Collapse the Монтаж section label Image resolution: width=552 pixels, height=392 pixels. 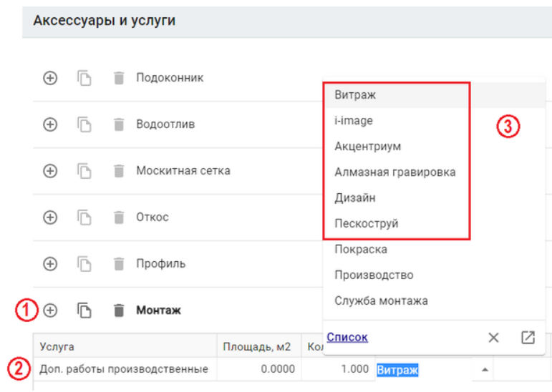tap(158, 310)
